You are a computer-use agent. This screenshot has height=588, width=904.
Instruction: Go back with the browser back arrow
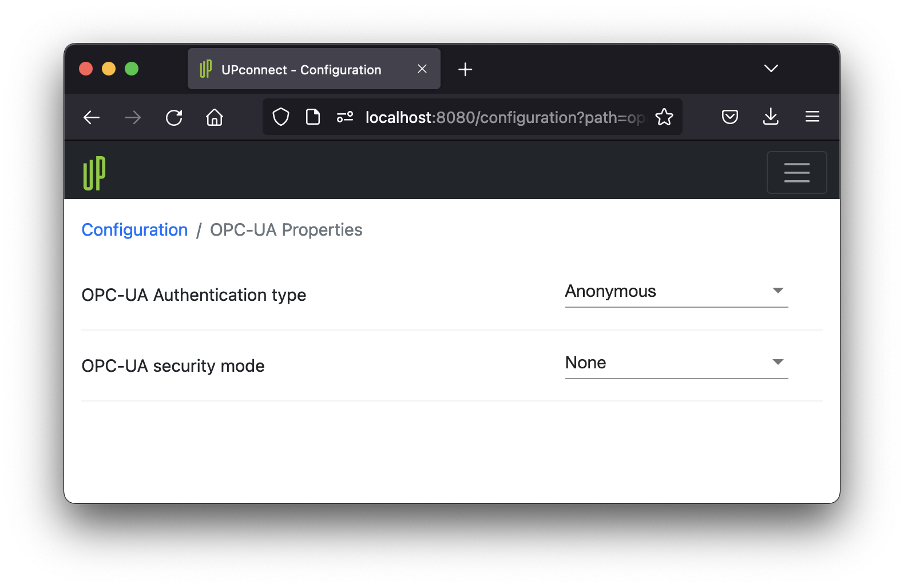[92, 118]
